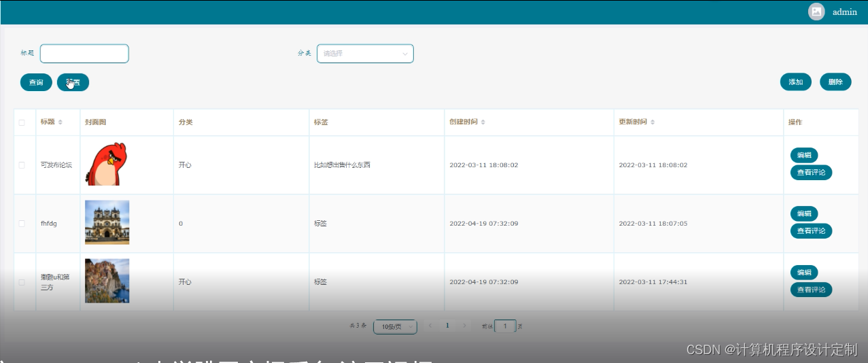Open the 分类 请选择 dropdown
868x363 pixels.
(x=365, y=54)
